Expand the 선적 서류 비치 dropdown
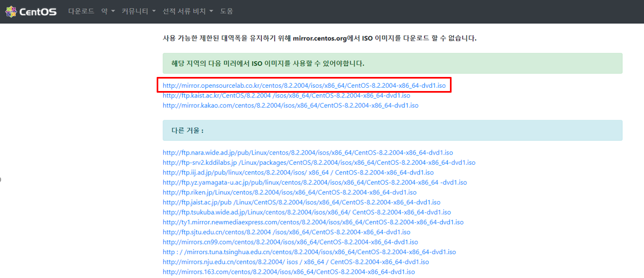This screenshot has width=644, height=278. pos(188,11)
